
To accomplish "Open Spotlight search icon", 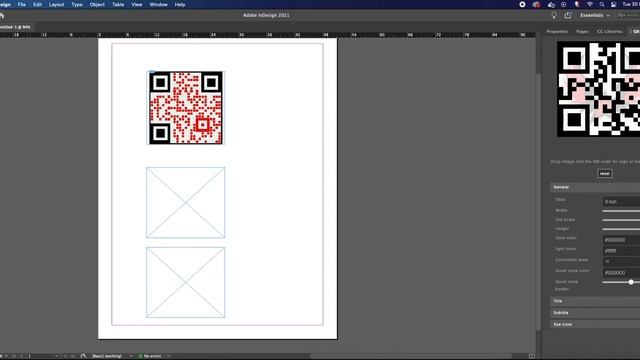I will point(602,4).
